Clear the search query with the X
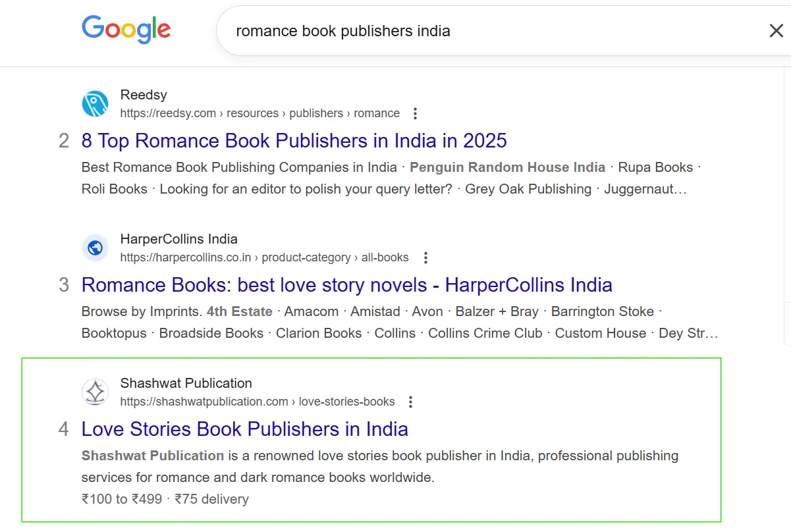 coord(776,31)
